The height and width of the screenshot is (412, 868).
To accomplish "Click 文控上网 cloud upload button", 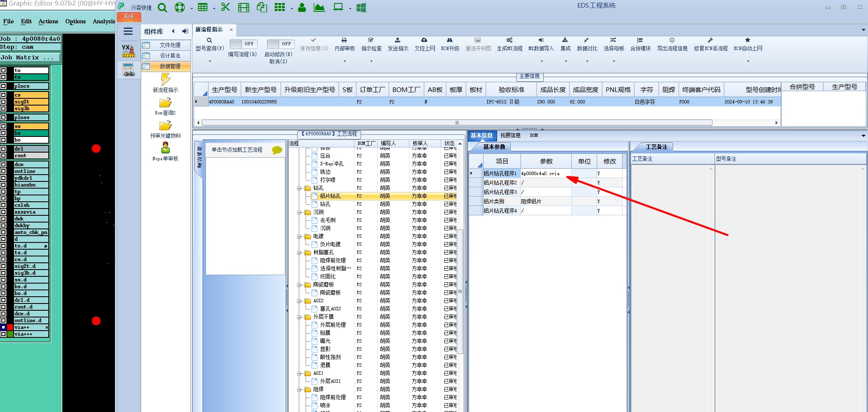I will (425, 45).
